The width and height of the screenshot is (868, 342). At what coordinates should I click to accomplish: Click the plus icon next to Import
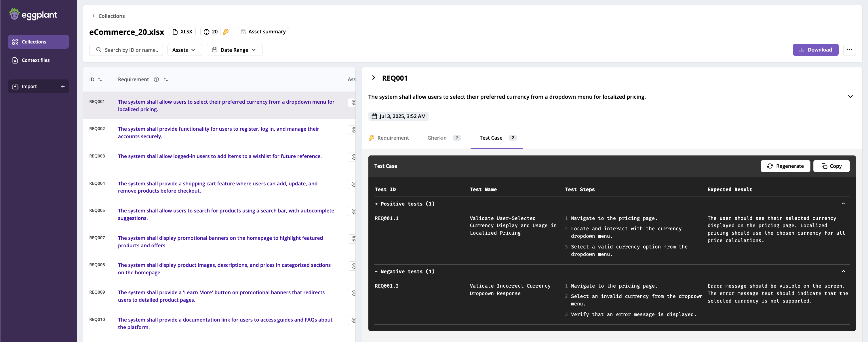pos(63,86)
